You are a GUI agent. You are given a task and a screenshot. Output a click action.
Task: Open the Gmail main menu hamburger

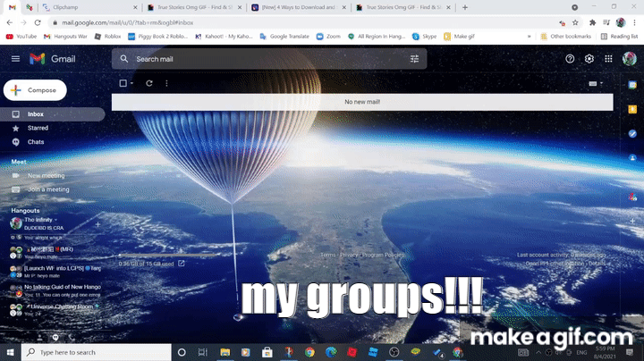[15, 59]
